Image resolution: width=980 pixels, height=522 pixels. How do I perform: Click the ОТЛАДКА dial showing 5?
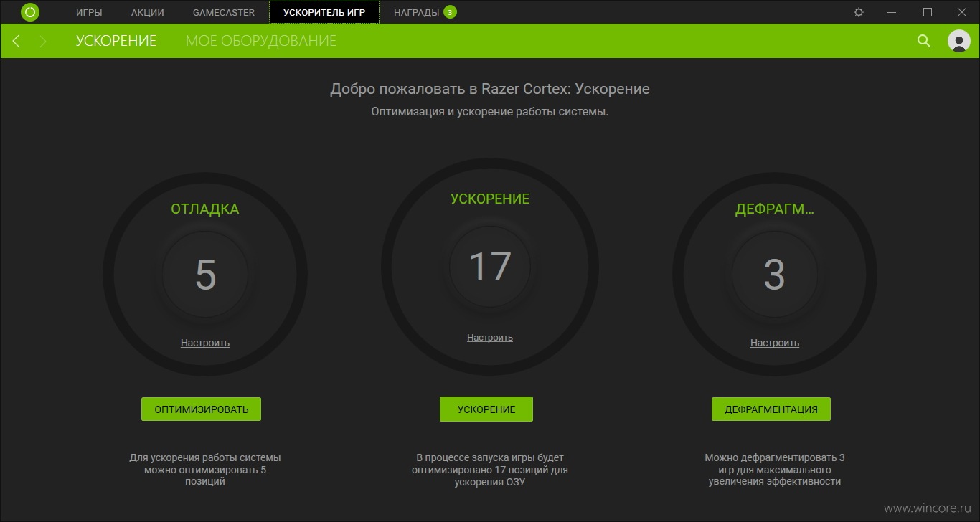[x=205, y=275]
